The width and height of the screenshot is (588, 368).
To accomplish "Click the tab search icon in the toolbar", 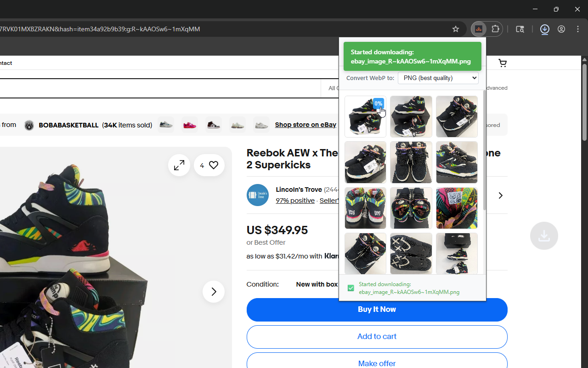I will (520, 29).
